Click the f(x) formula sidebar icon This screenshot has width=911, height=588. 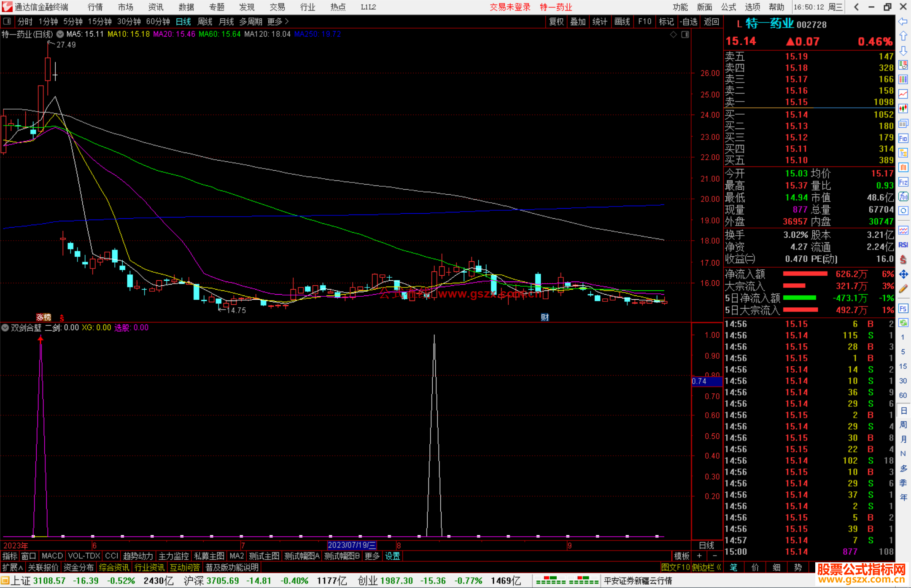click(x=903, y=196)
